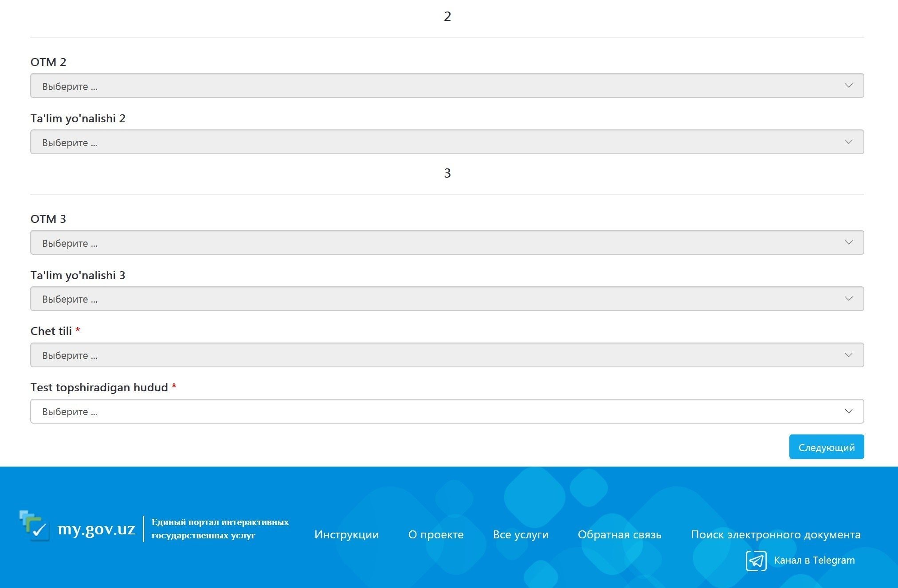Click chevron of Test topshiradigan hudud field
898x588 pixels.
coord(848,411)
